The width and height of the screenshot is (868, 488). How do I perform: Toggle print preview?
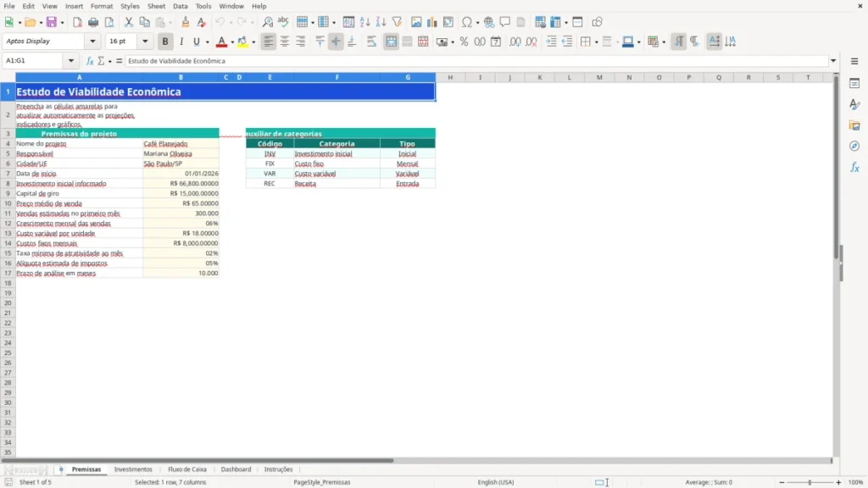tap(109, 22)
